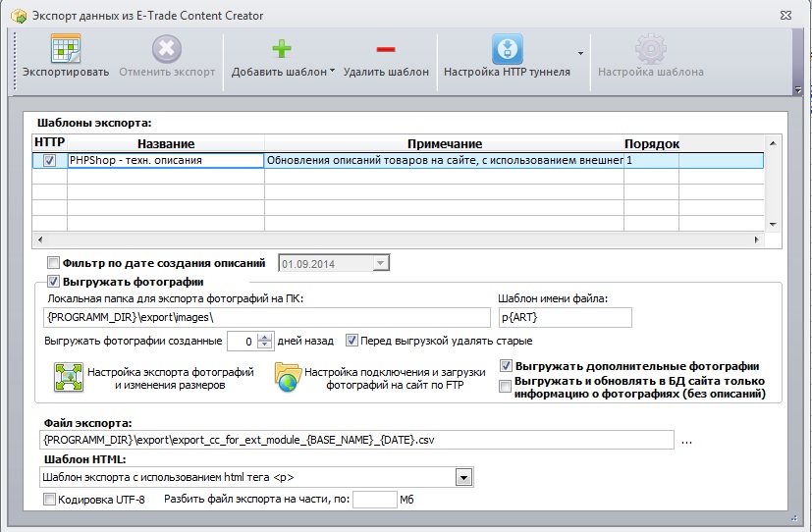The height and width of the screenshot is (532, 812).
Task: Toggle Кодировка UTF-8 checkbox
Action: pos(49,500)
